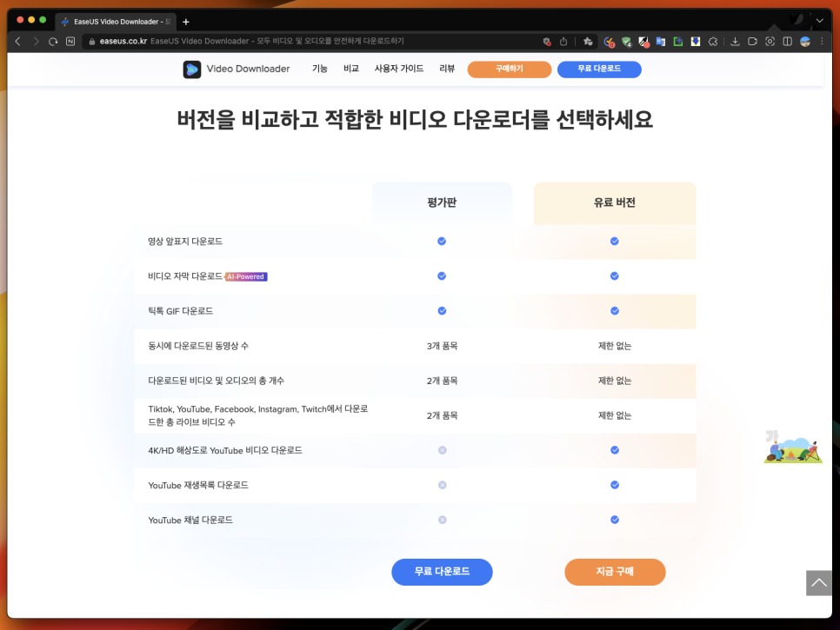Click the screenshot capture toolbar icon
Image resolution: width=840 pixels, height=630 pixels.
point(770,41)
